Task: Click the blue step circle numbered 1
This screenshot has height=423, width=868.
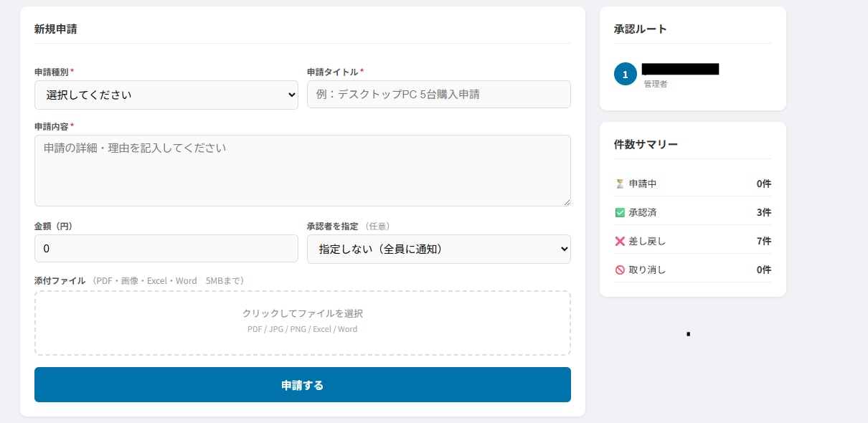Action: pos(625,73)
